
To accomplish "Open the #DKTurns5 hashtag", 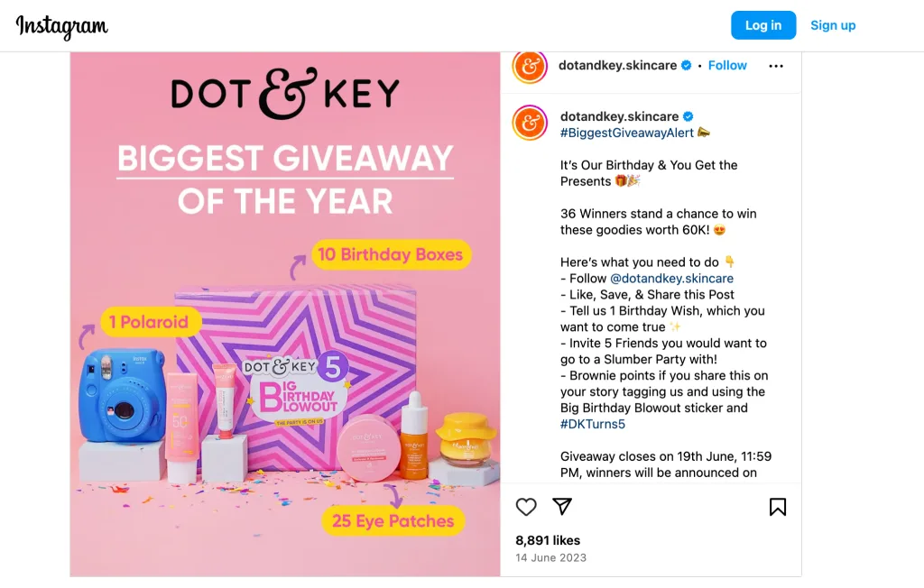I will pyautogui.click(x=593, y=424).
